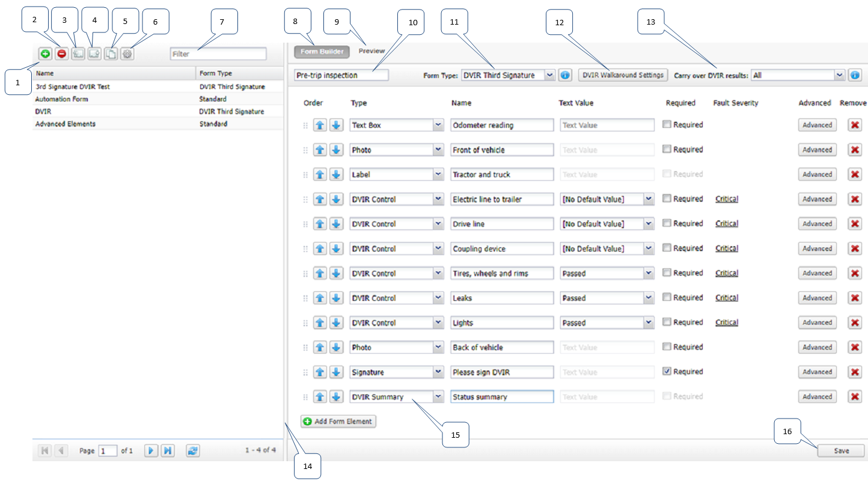Open Text Value dropdown for Leaks row
This screenshot has height=484, width=868.
pyautogui.click(x=649, y=298)
